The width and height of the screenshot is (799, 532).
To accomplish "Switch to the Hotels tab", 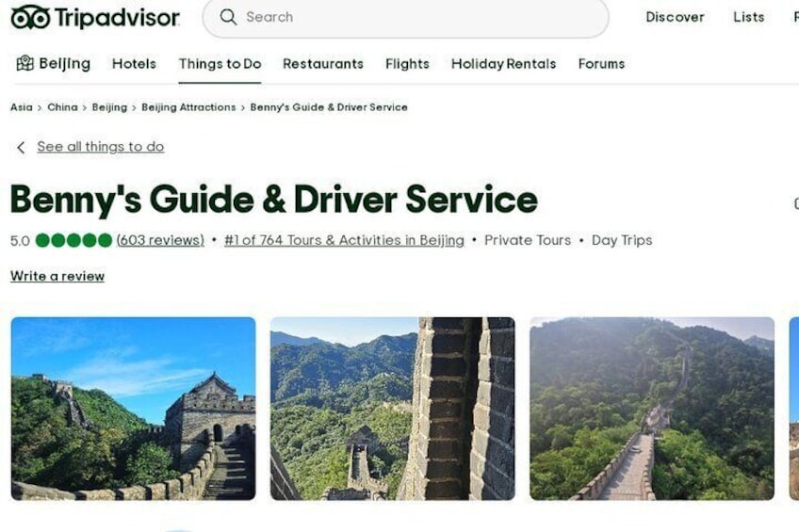I will 134,64.
